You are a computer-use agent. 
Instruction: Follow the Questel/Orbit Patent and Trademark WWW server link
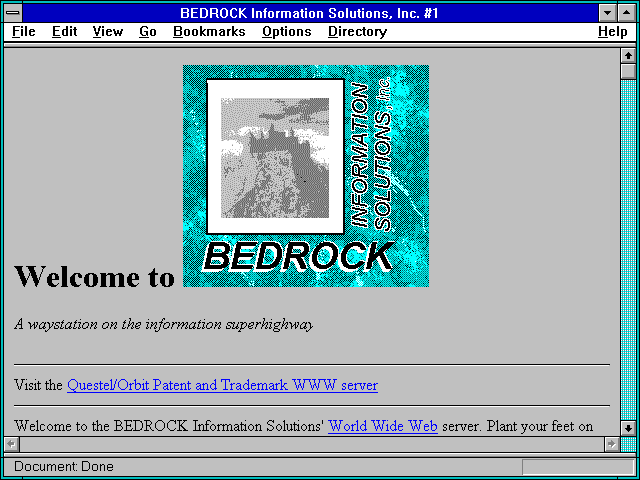[222, 385]
